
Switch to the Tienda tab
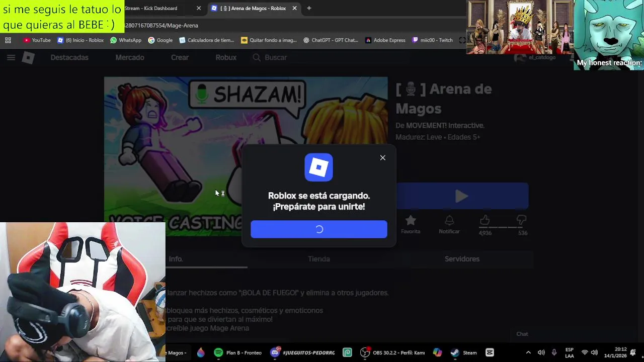pos(319,259)
